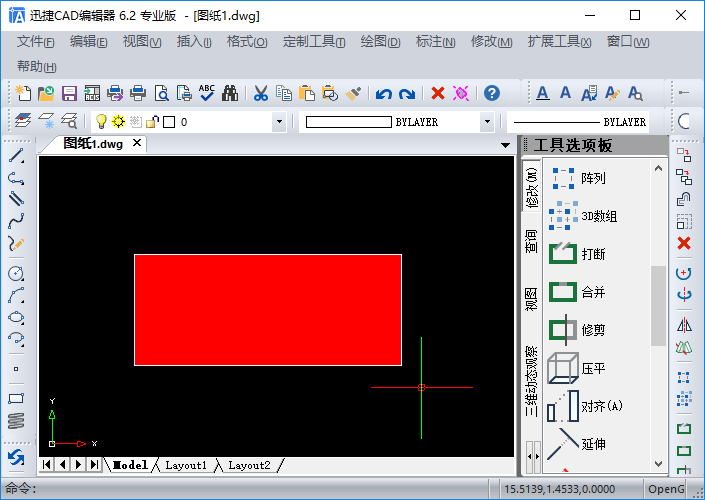Select the Spline curve tool
This screenshot has height=500, width=705.
[x=16, y=220]
